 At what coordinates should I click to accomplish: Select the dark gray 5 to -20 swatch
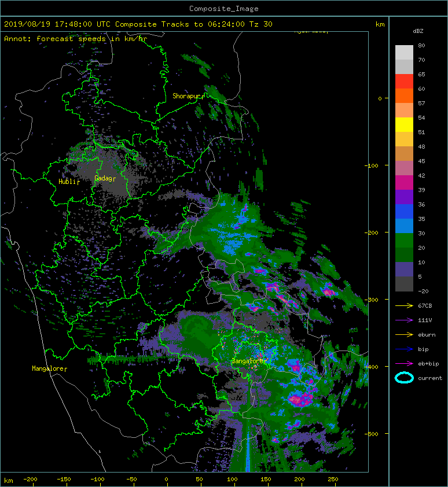tap(404, 284)
